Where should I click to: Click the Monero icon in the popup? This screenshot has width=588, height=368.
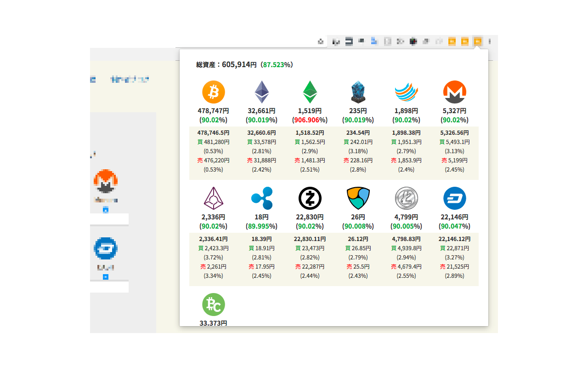click(x=455, y=92)
